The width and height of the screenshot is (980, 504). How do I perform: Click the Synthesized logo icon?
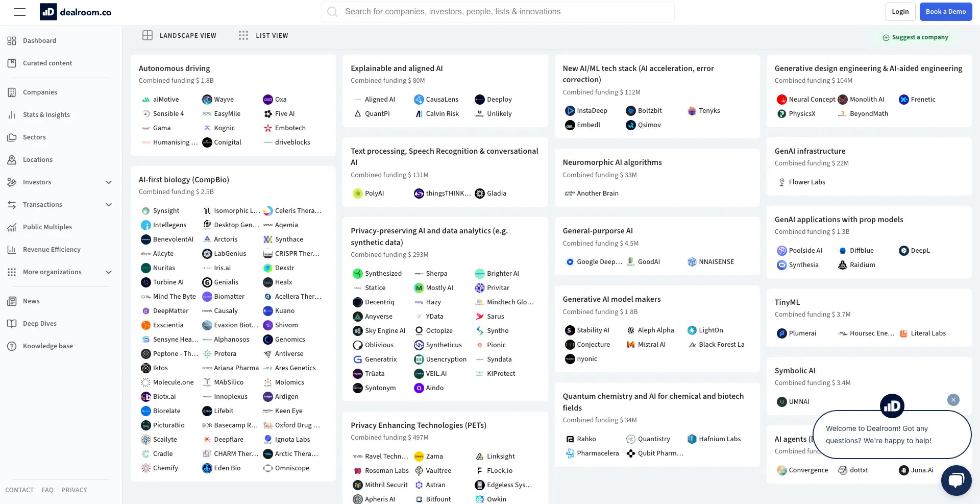[x=358, y=274]
